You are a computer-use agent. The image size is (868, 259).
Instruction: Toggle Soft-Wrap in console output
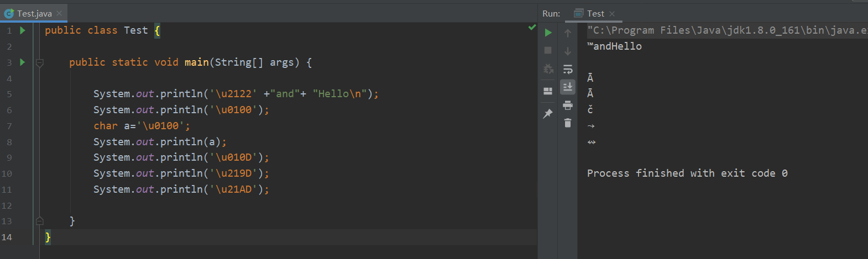point(568,69)
